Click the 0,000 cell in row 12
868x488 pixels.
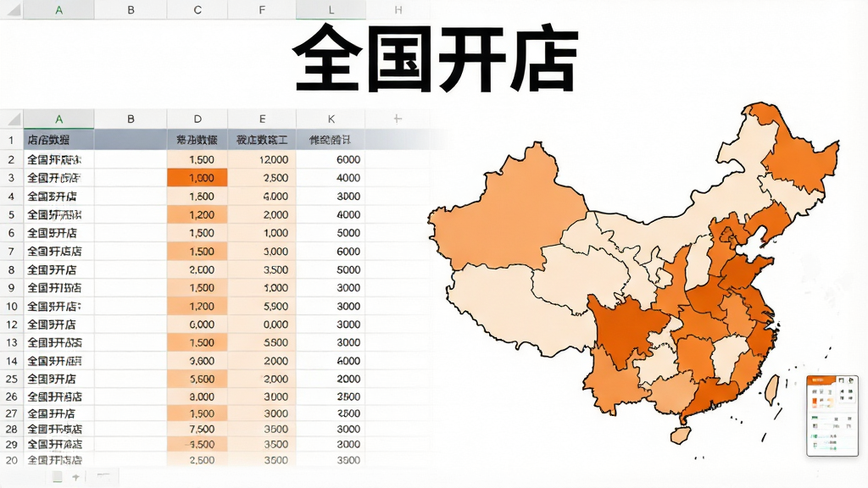click(x=262, y=324)
